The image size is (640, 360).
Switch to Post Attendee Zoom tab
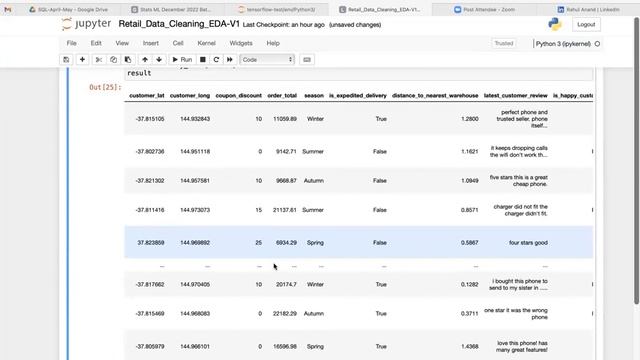coord(485,9)
